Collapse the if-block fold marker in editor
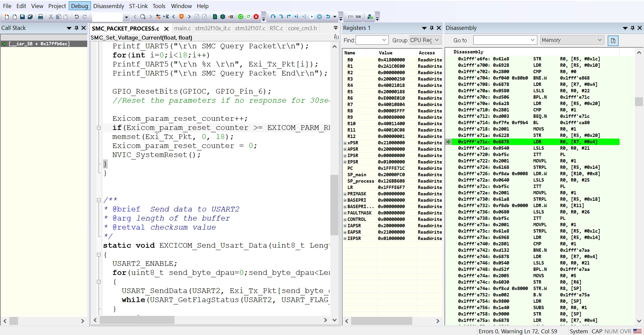The width and height of the screenshot is (644, 335). pos(99,128)
